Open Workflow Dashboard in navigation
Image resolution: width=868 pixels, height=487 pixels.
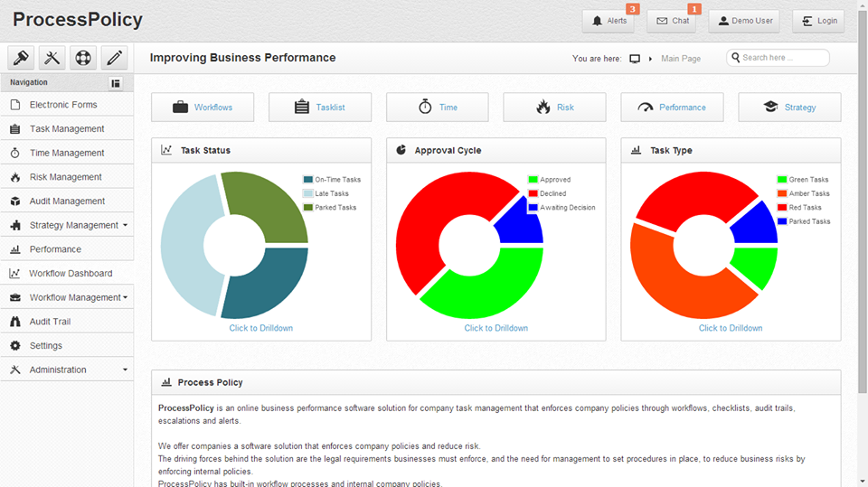coord(67,274)
